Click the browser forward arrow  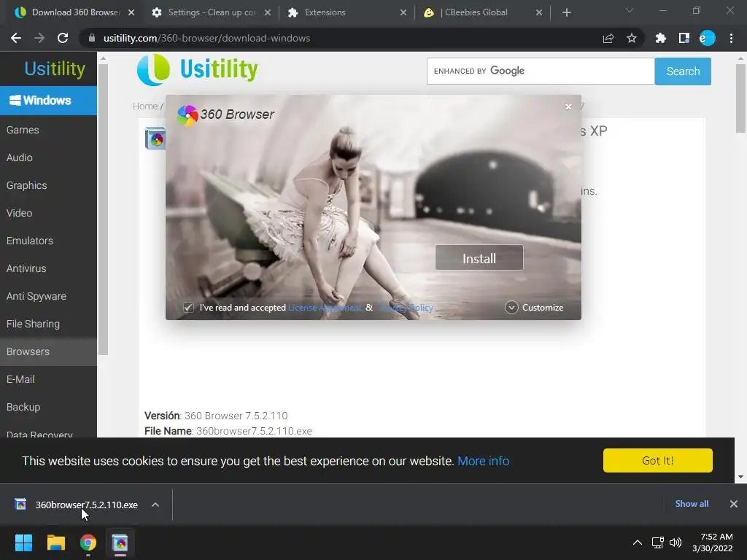click(x=39, y=38)
